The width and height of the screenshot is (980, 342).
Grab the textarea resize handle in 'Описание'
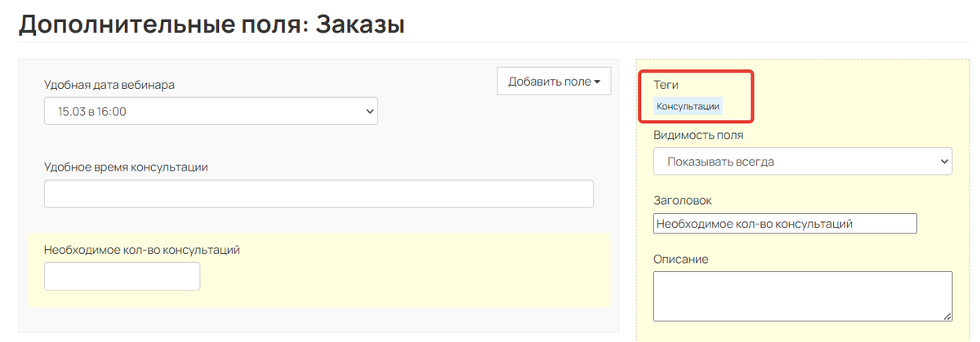tap(947, 316)
